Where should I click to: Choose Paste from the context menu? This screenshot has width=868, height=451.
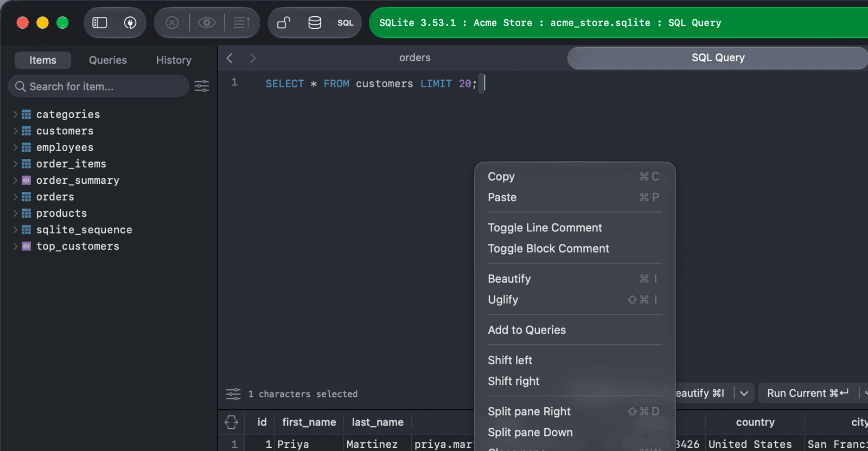tap(574, 197)
